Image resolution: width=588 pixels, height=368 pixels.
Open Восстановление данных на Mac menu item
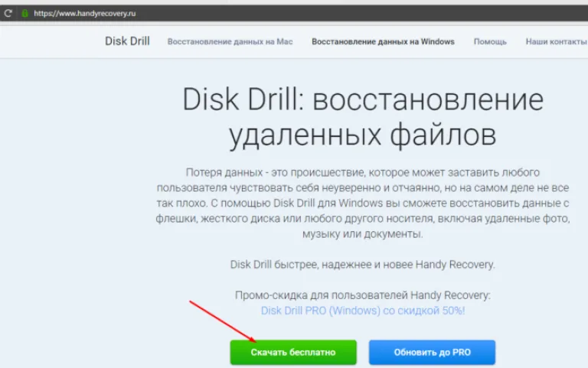click(230, 41)
